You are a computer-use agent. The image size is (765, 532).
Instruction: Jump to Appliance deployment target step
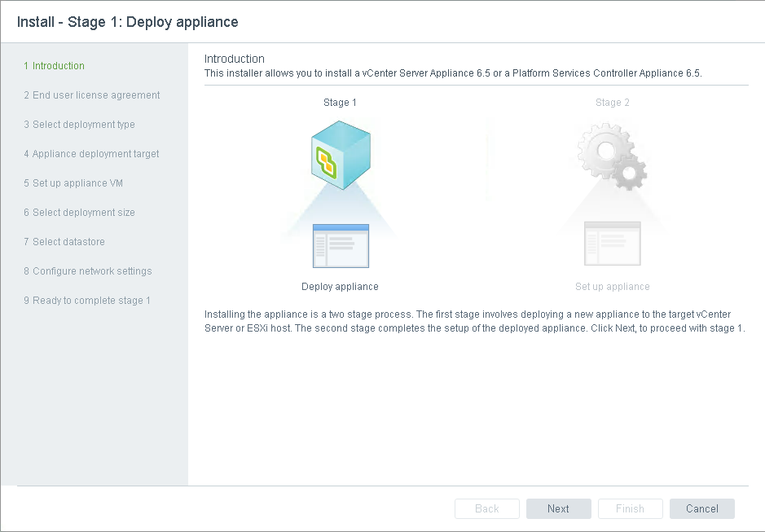tap(91, 154)
